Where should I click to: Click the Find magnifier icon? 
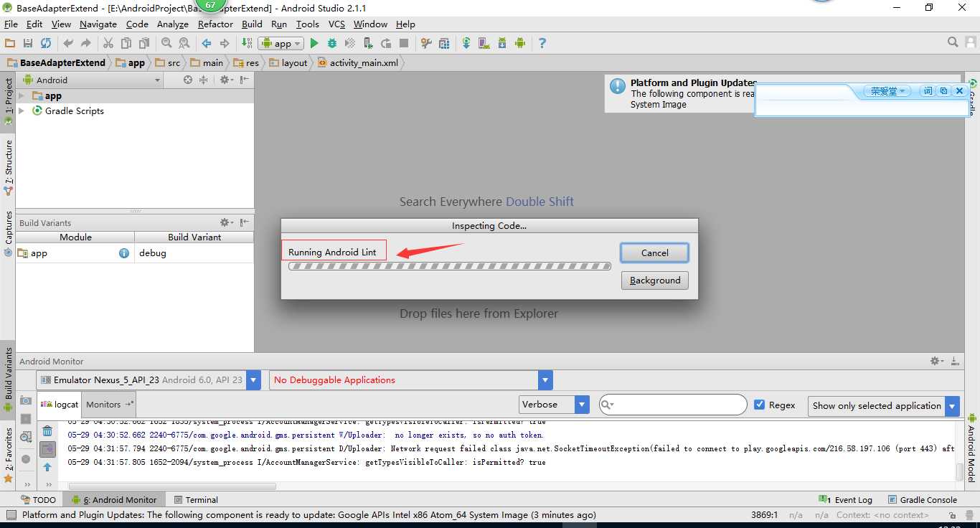click(x=166, y=44)
